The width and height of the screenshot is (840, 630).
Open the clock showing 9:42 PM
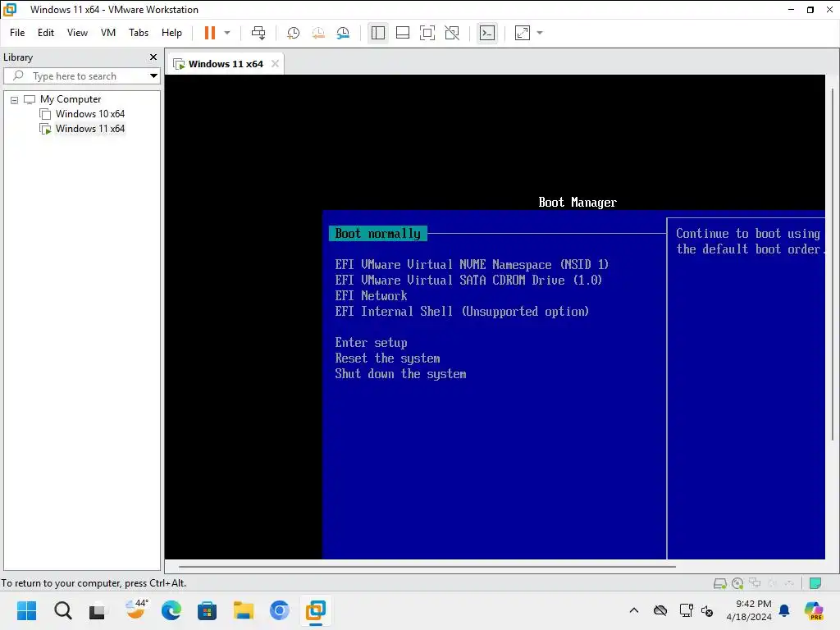click(x=748, y=610)
